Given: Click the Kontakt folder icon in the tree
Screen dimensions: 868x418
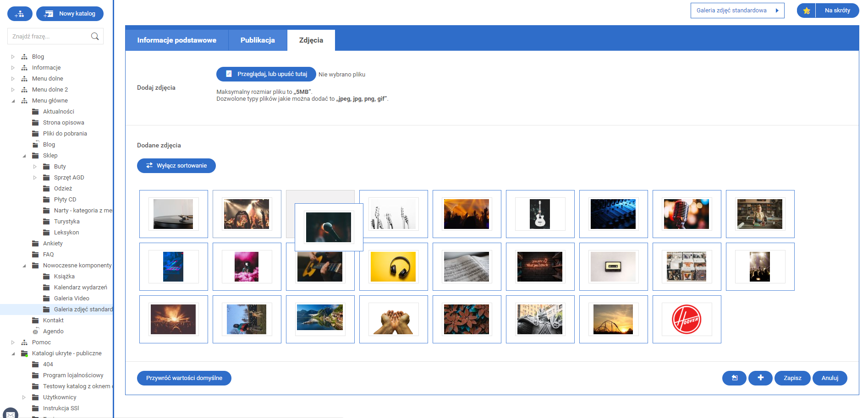Looking at the screenshot, I should coord(35,320).
